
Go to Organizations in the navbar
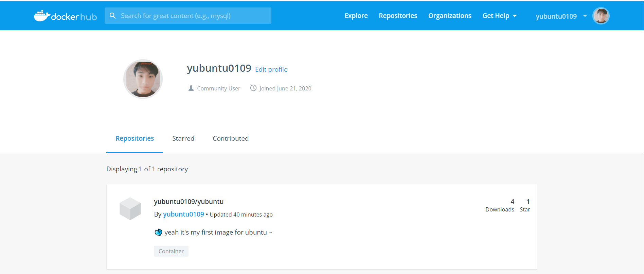(450, 16)
